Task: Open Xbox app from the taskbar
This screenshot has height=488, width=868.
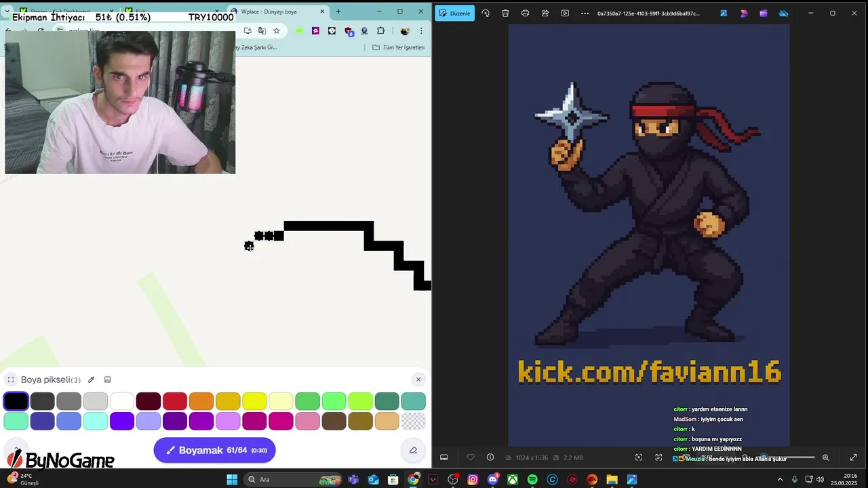Action: pyautogui.click(x=513, y=479)
